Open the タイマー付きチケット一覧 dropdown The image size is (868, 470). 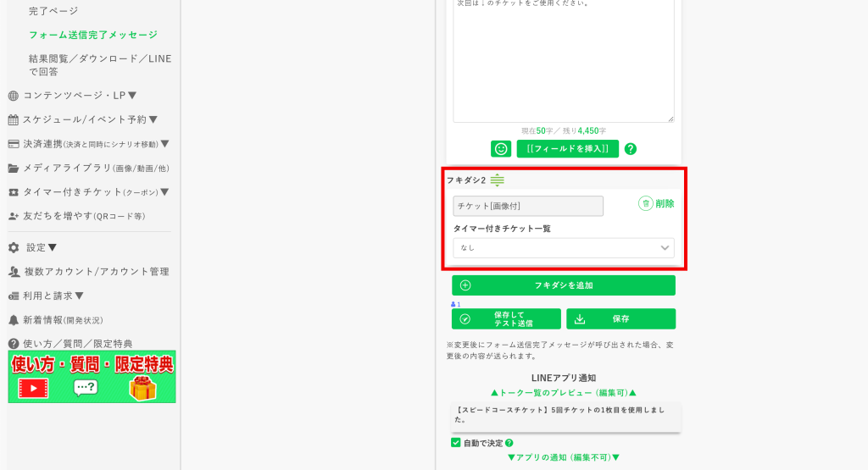point(564,248)
